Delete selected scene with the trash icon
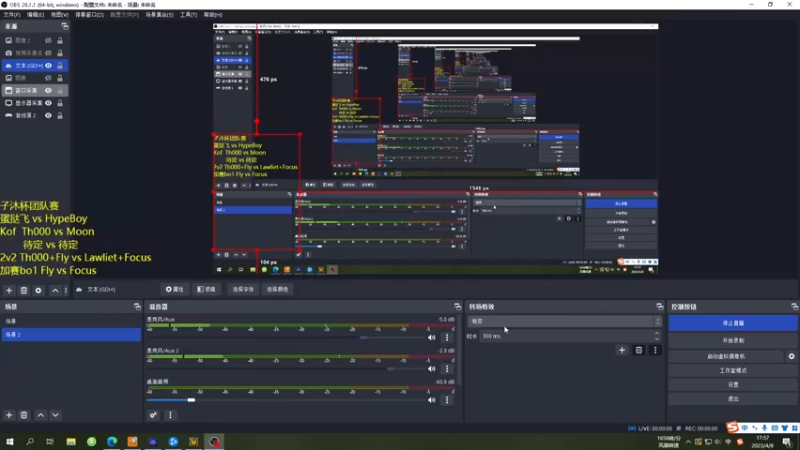800x450 pixels. pos(23,415)
